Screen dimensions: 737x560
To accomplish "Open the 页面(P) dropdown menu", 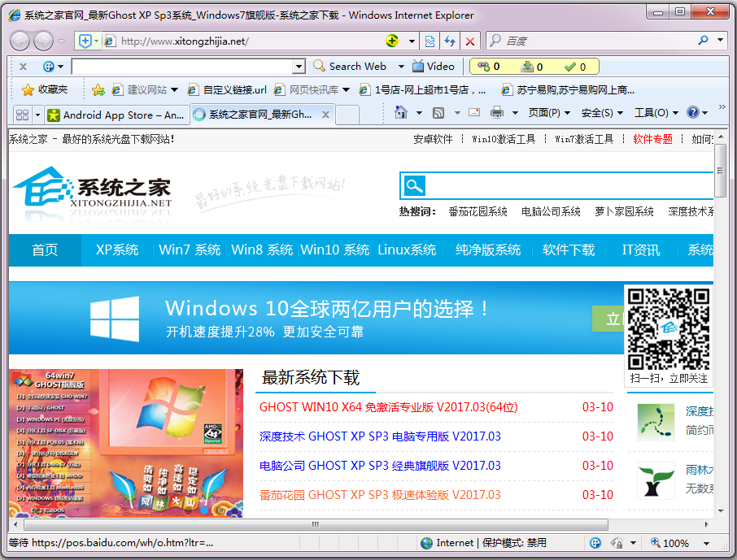I will [549, 113].
